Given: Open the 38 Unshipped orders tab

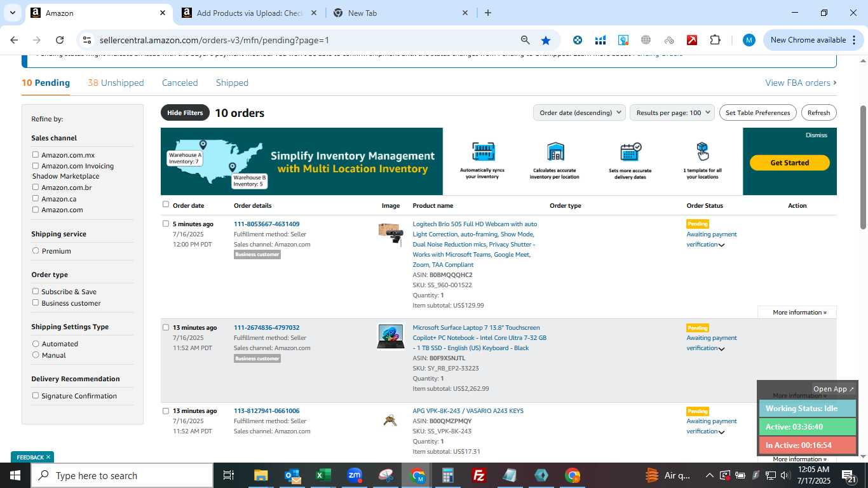Looking at the screenshot, I should (116, 83).
